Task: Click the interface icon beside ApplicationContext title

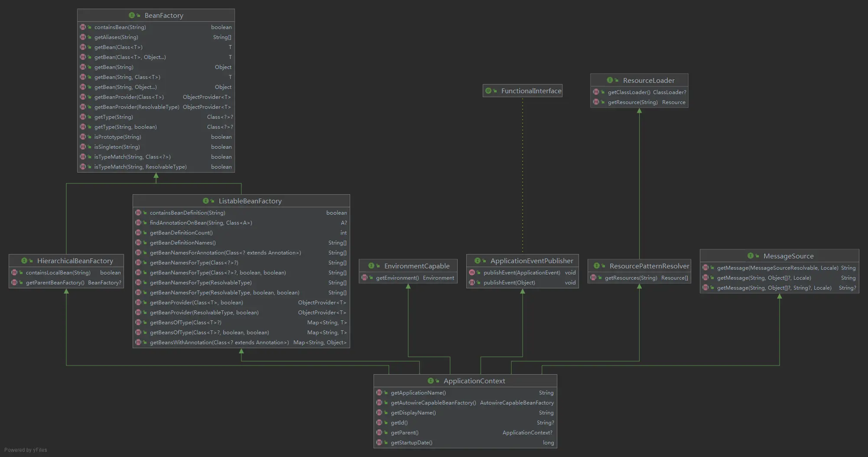Action: click(x=431, y=381)
